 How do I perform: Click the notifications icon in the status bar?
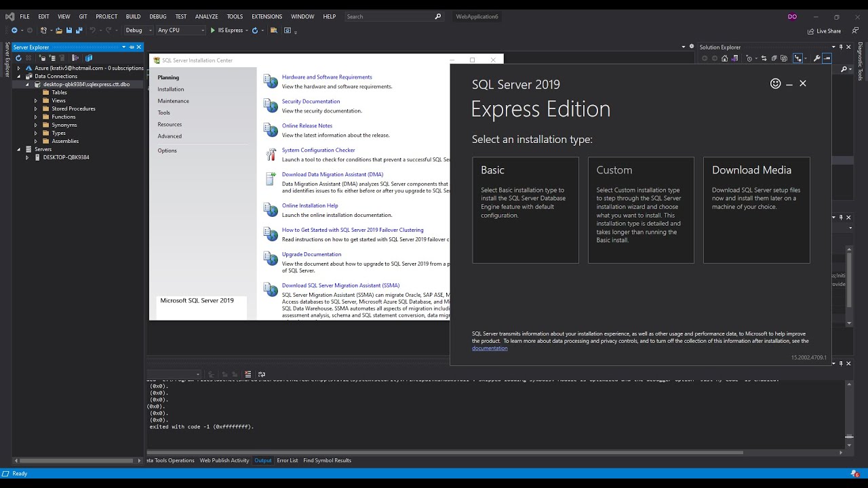pyautogui.click(x=854, y=473)
